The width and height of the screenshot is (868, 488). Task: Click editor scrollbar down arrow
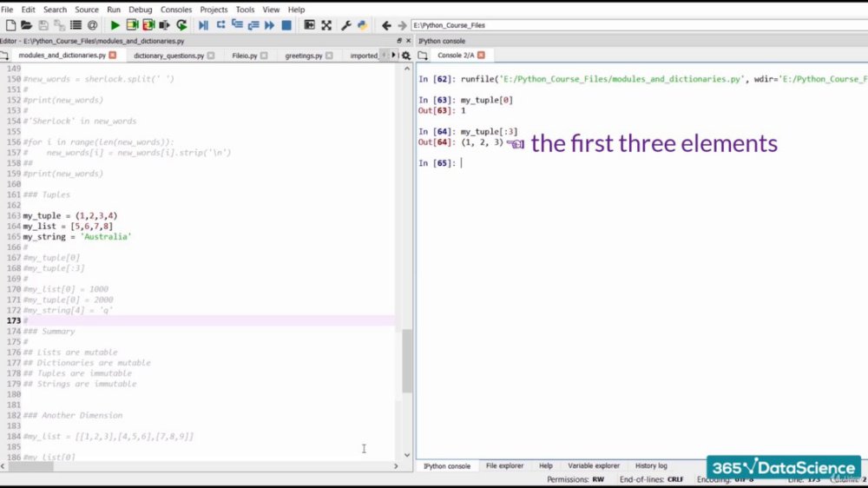coord(407,455)
